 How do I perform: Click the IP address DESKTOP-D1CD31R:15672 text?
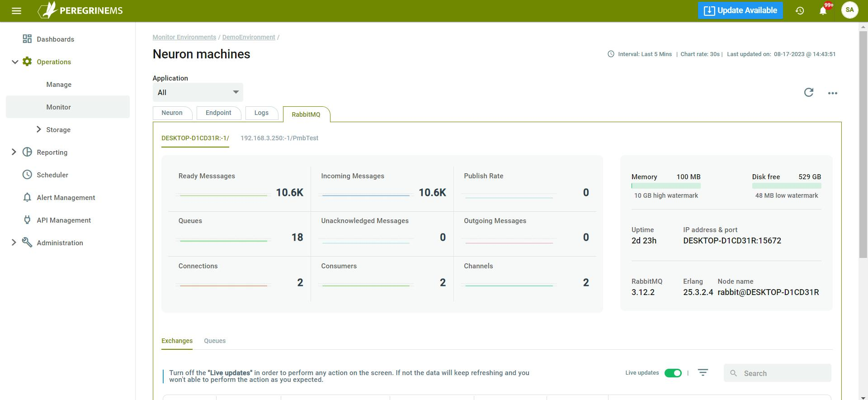(732, 241)
